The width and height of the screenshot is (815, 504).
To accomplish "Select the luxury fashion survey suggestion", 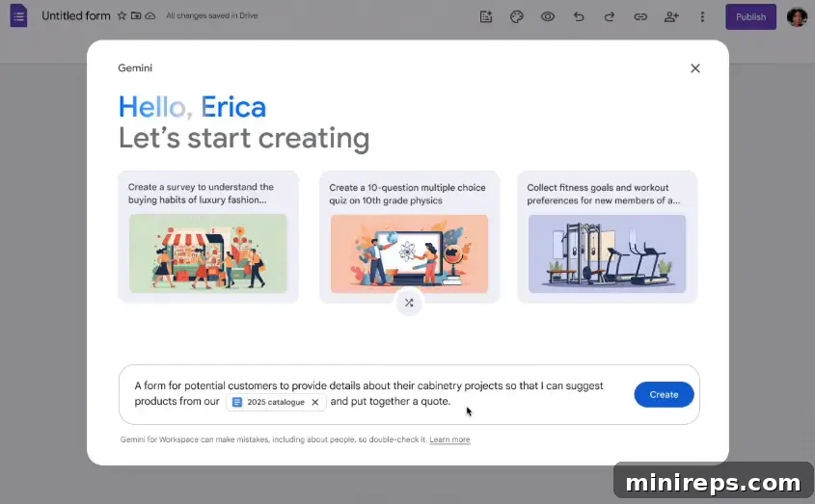I will (208, 236).
